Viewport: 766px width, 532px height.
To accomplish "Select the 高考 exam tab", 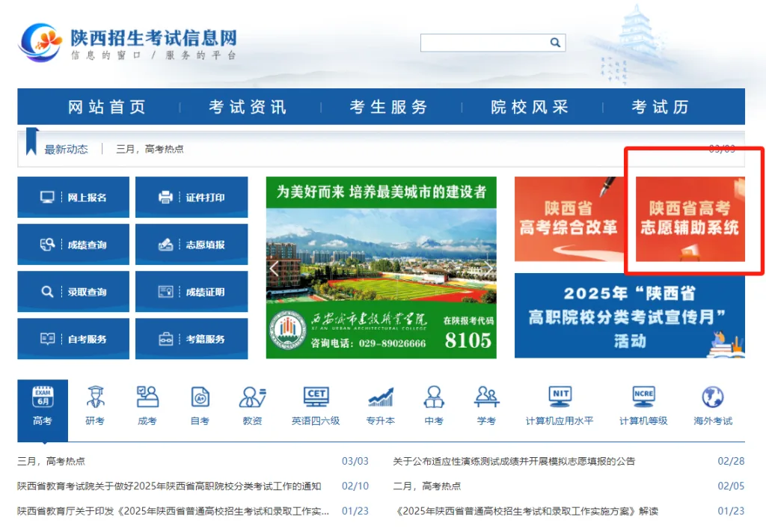I will coord(43,410).
